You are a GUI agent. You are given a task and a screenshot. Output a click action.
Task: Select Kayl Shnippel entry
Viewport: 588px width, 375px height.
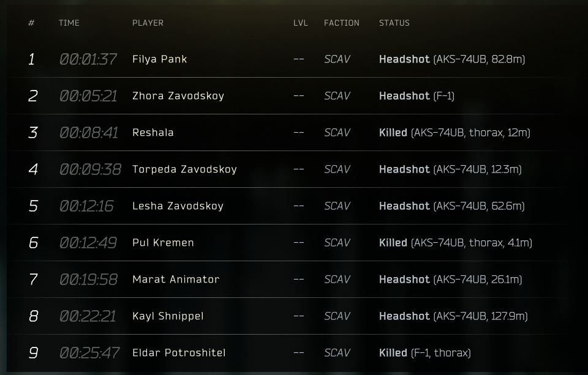[x=168, y=316]
